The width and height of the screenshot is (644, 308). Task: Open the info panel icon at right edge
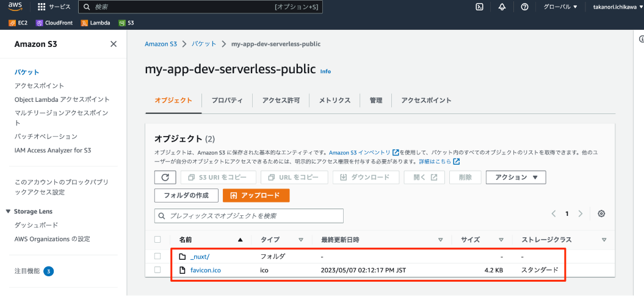641,39
